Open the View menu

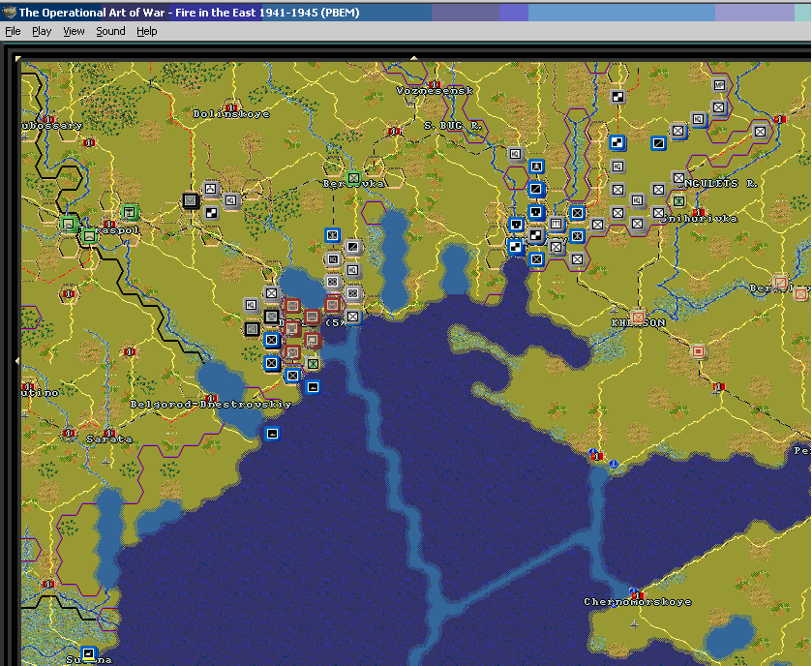coord(74,31)
